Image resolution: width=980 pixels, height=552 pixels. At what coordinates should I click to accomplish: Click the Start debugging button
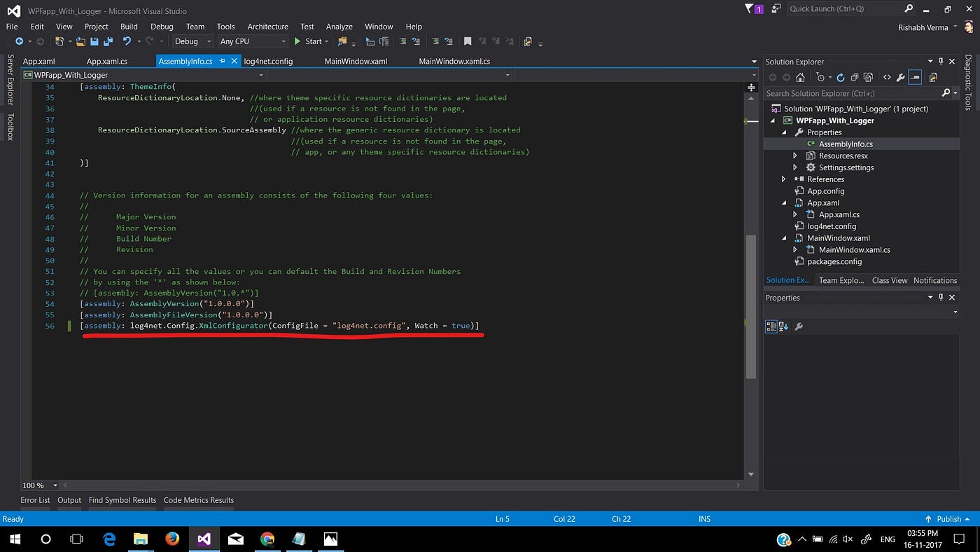click(x=309, y=41)
